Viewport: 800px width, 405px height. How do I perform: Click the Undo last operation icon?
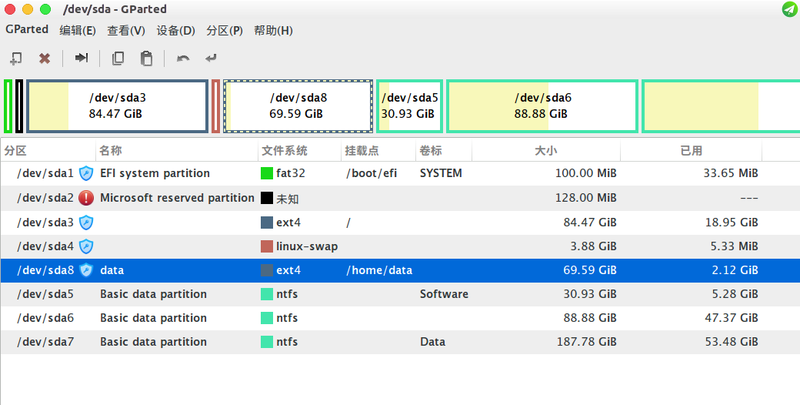tap(183, 58)
